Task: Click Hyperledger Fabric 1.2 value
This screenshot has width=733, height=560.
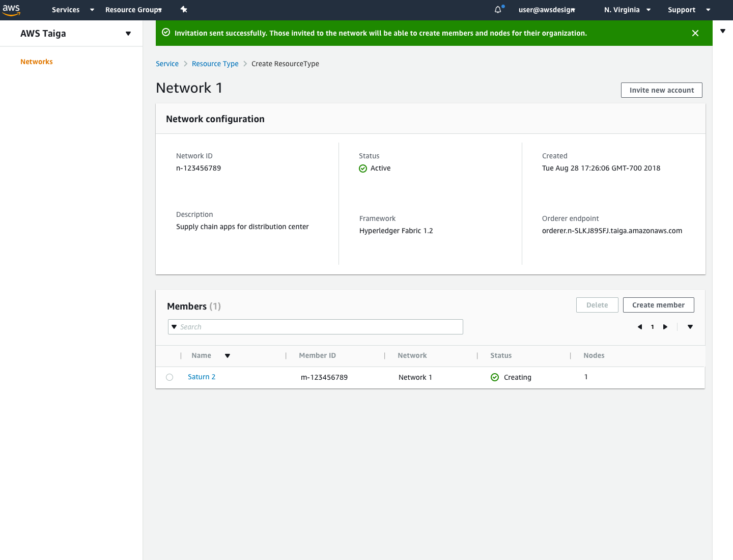Action: coord(396,231)
